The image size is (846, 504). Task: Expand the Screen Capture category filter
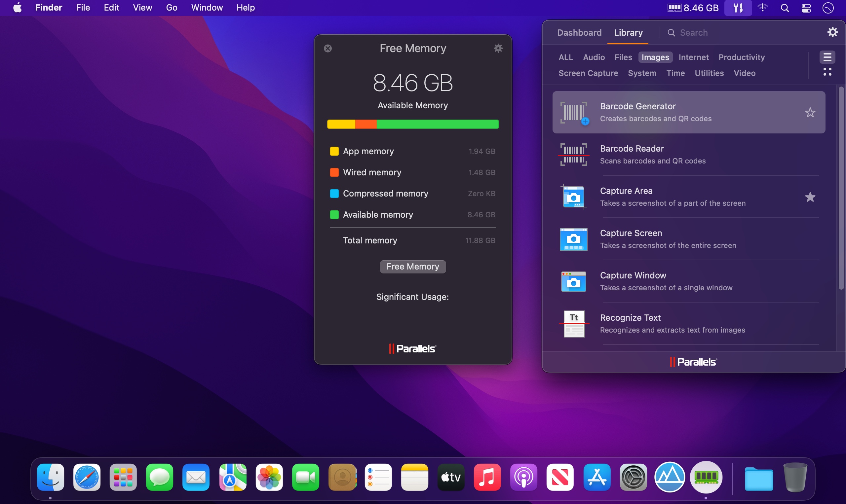588,73
